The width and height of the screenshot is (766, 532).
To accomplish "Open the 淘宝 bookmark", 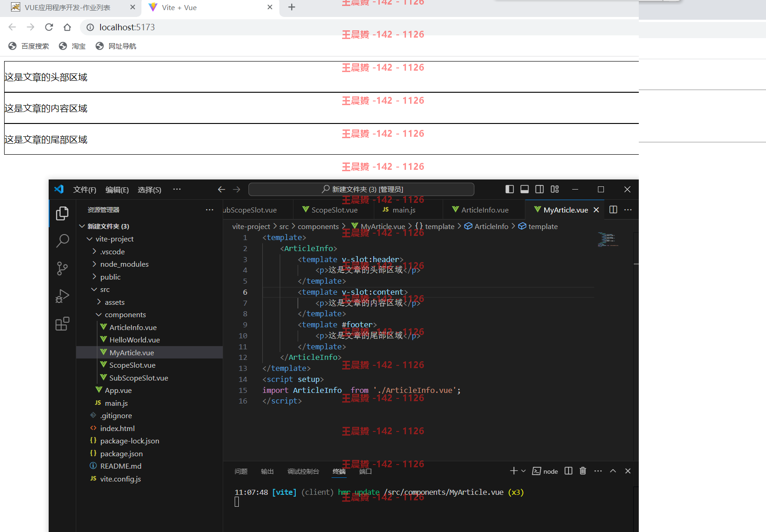I will tap(73, 46).
